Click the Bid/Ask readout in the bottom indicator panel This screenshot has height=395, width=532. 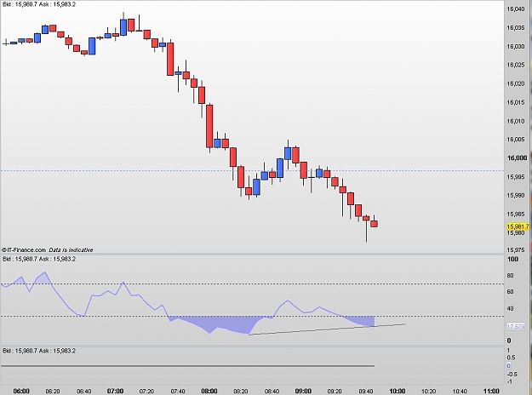(39, 351)
